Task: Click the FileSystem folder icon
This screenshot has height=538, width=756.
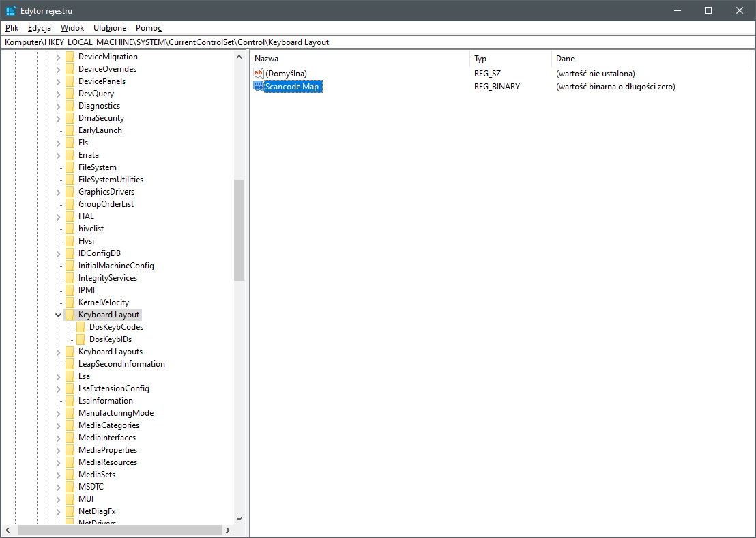Action: [x=70, y=167]
